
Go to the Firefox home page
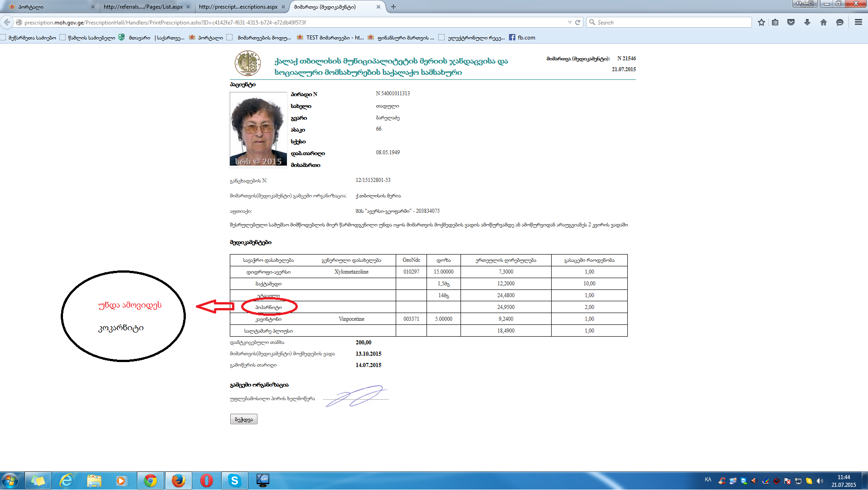coord(824,22)
